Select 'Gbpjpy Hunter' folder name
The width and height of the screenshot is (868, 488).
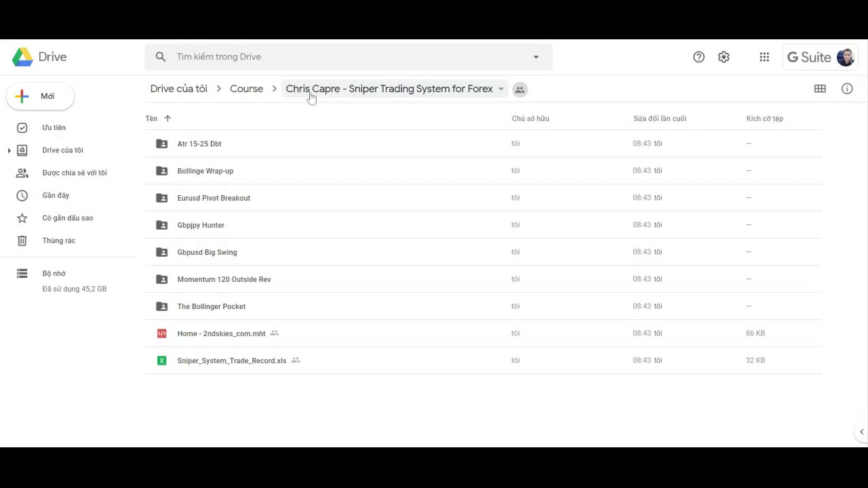201,225
